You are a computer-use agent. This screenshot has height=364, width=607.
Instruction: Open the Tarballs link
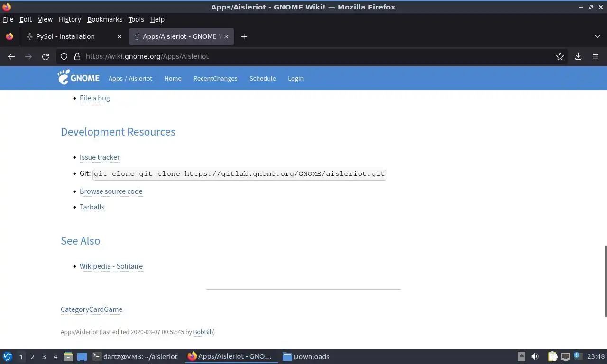(92, 207)
